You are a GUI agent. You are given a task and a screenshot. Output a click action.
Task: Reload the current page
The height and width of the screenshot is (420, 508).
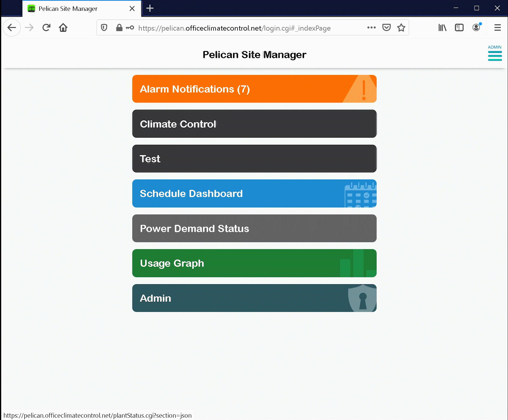click(46, 28)
